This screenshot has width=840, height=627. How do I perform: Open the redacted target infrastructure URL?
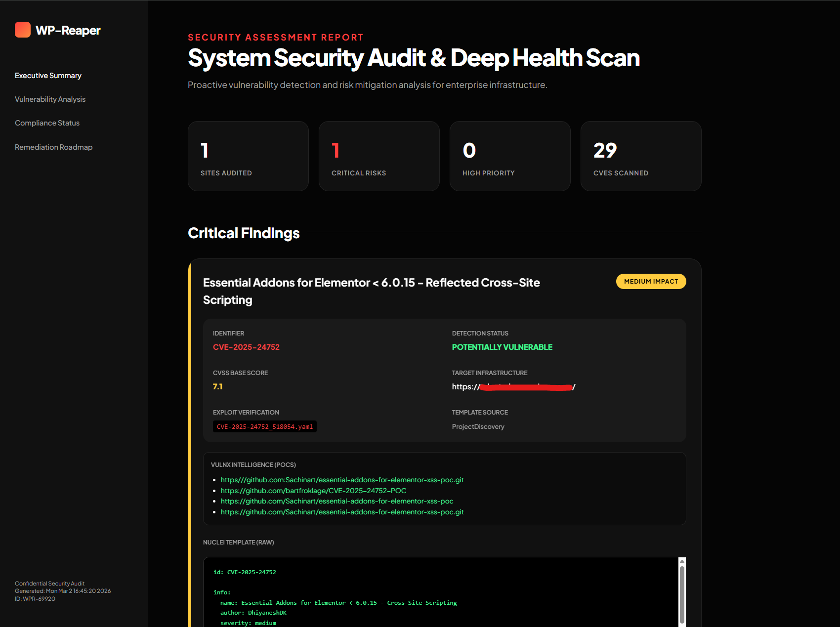pos(513,387)
